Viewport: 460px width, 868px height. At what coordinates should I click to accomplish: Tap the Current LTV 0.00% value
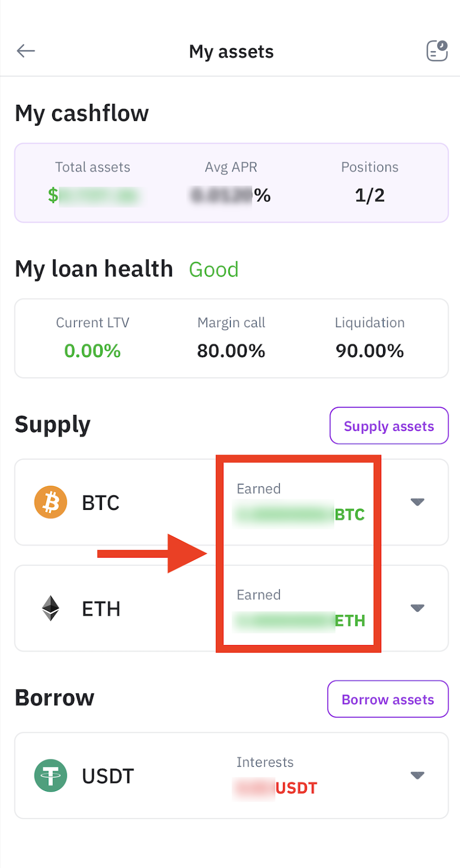click(92, 351)
